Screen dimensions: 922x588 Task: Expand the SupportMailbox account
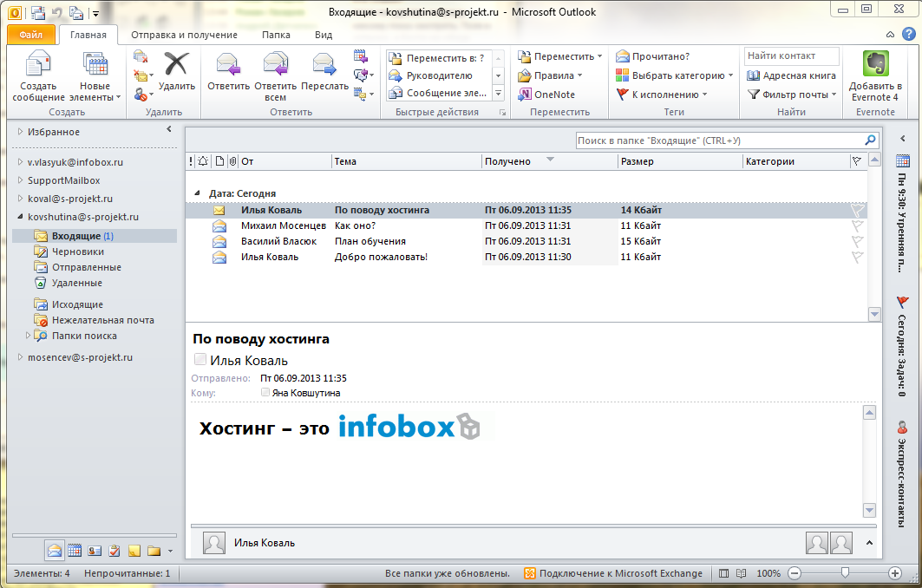pos(20,180)
